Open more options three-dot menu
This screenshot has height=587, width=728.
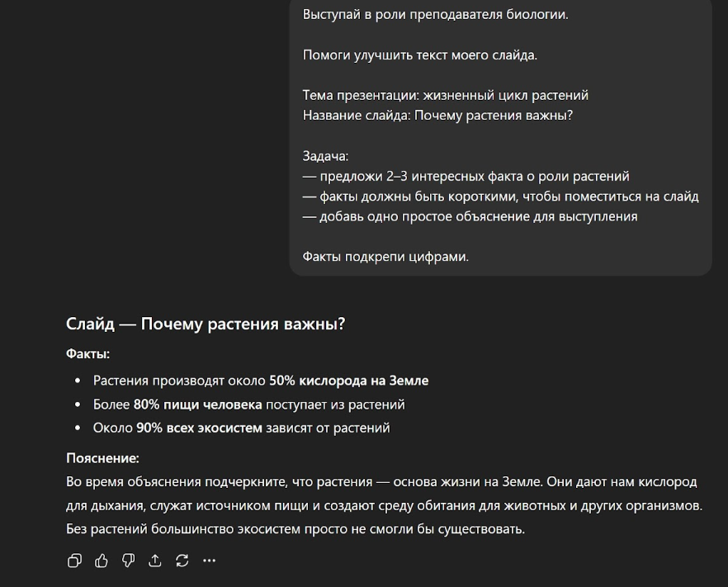click(209, 561)
